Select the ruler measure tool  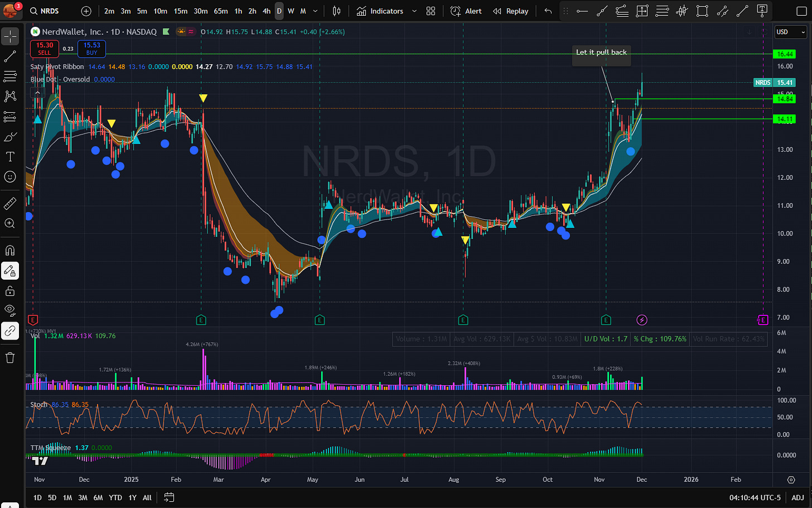(10, 204)
